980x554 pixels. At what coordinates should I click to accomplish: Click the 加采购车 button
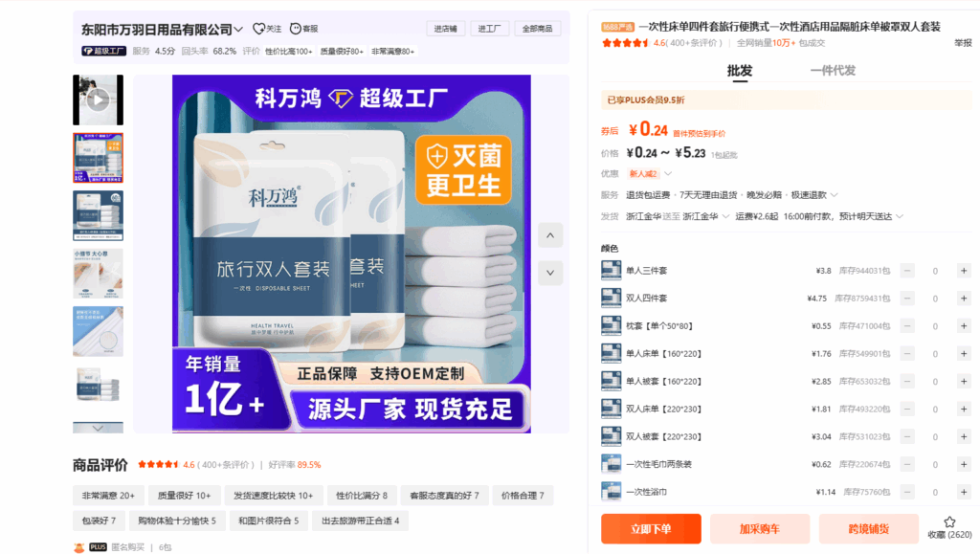coord(759,529)
